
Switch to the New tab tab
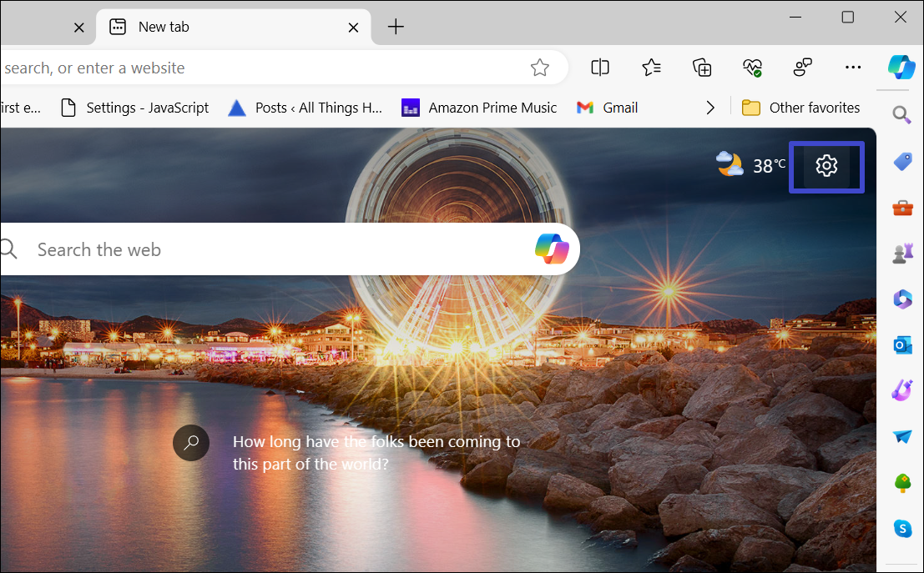[234, 27]
